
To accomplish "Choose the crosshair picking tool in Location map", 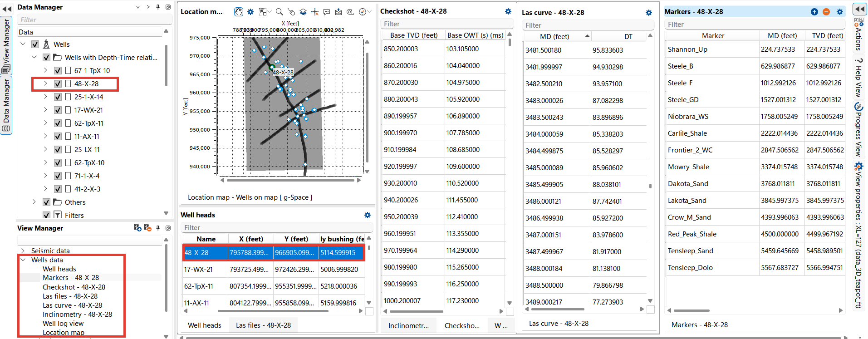I will pyautogui.click(x=315, y=12).
